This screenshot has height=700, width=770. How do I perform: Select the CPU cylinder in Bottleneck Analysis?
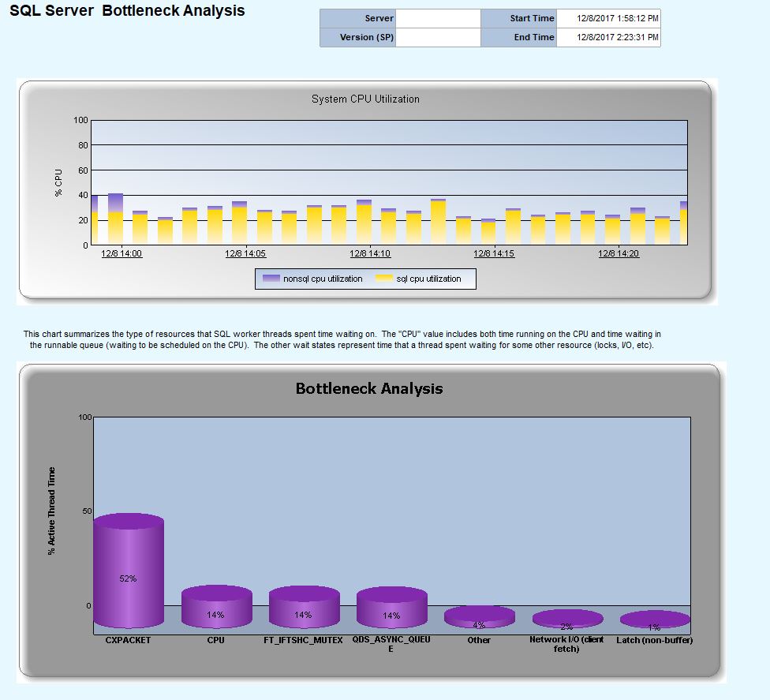[x=216, y=606]
